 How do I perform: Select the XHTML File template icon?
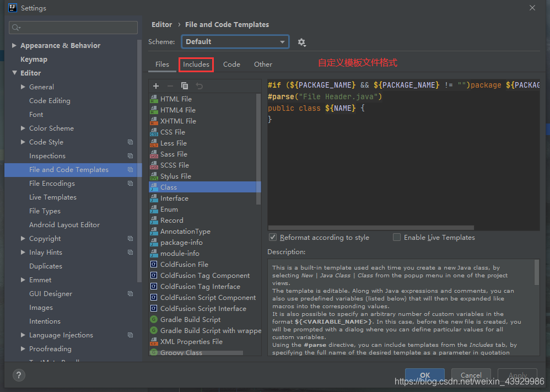tap(154, 121)
